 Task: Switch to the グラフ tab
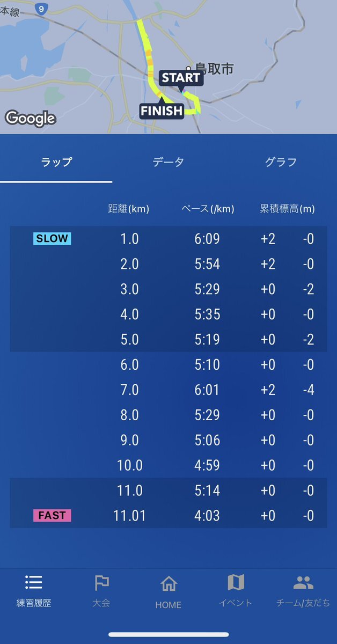pyautogui.click(x=281, y=162)
